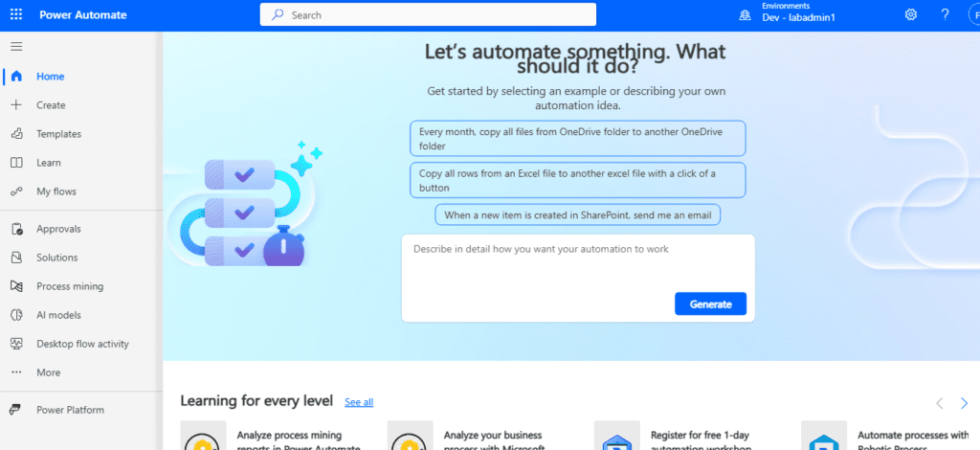
Task: Click the magnifier icon in search box
Action: (x=278, y=15)
